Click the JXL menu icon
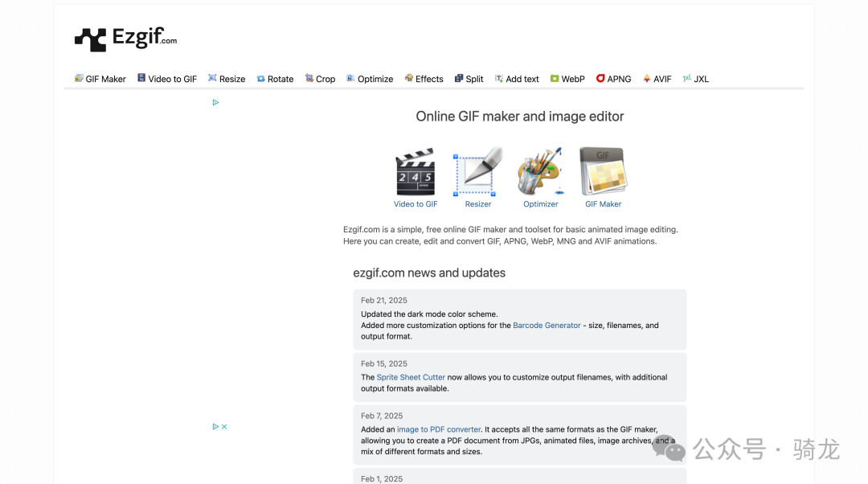 point(687,78)
